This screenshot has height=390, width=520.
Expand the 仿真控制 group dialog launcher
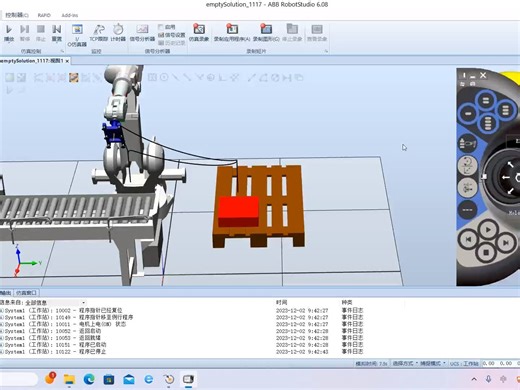pos(62,51)
